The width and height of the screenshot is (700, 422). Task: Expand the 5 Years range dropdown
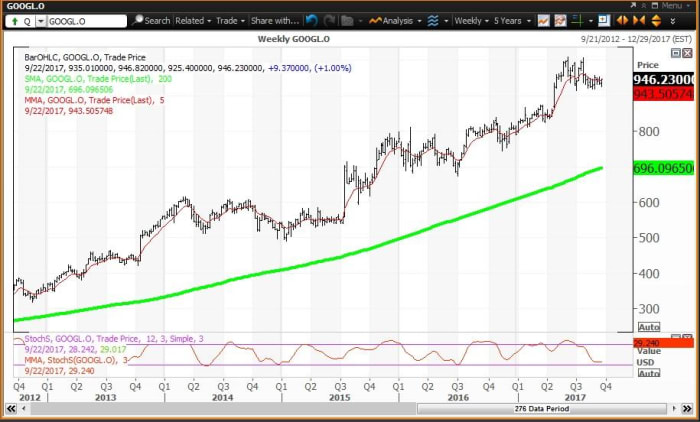point(516,20)
